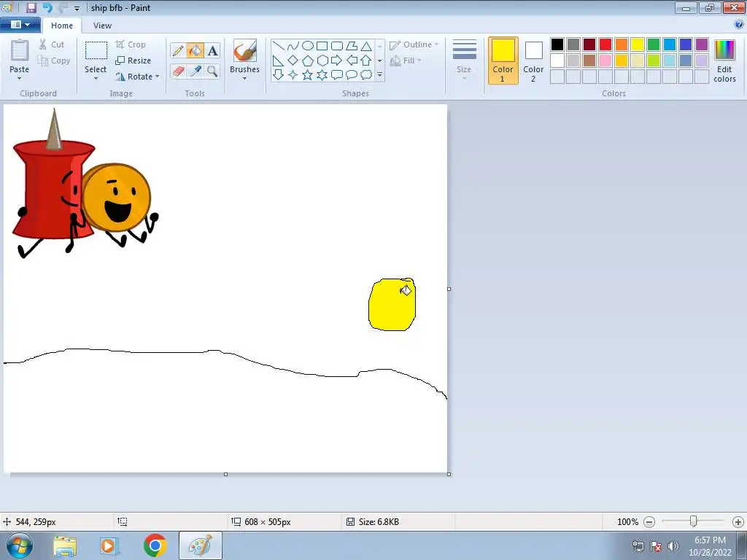The height and width of the screenshot is (560, 747).
Task: Click the zoom out minus button
Action: click(x=649, y=522)
